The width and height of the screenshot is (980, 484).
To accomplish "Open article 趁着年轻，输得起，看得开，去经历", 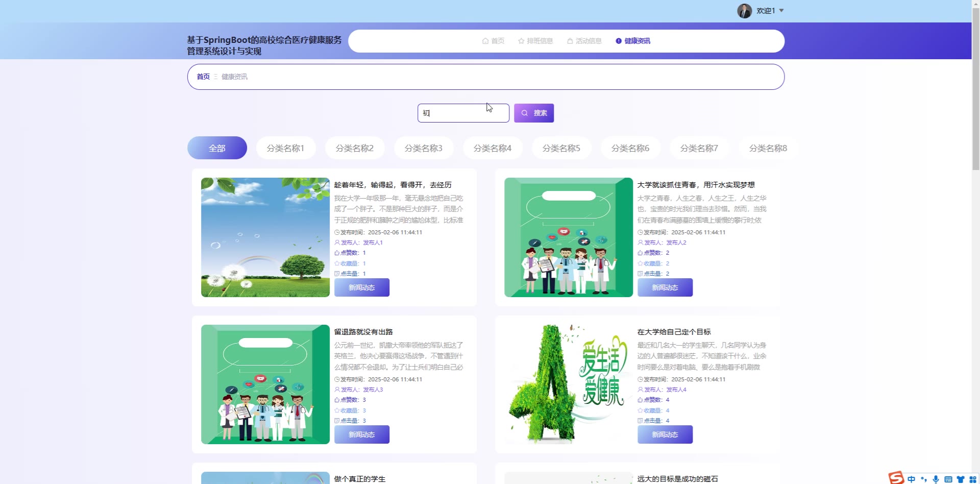I will tap(393, 185).
